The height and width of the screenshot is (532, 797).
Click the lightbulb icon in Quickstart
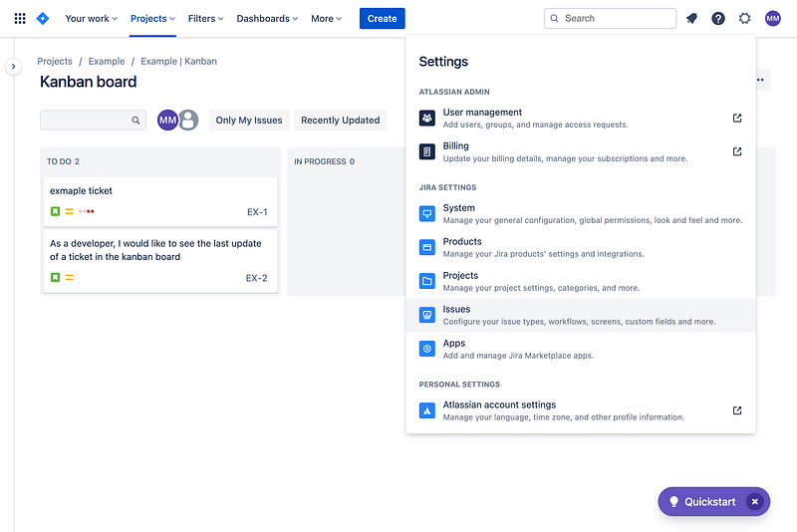point(673,502)
